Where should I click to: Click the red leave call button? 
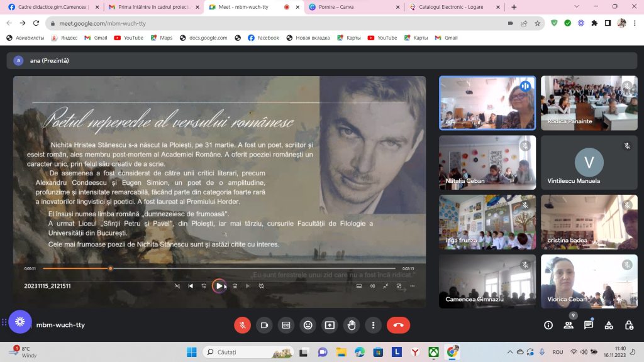pyautogui.click(x=398, y=325)
